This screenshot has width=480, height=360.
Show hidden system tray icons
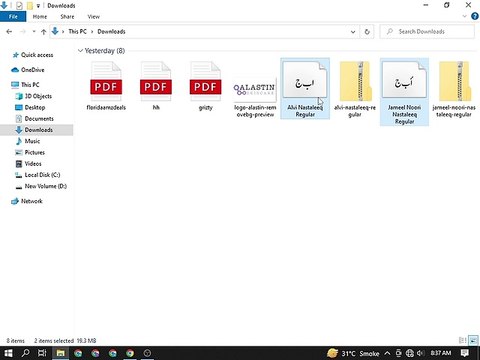387,353
